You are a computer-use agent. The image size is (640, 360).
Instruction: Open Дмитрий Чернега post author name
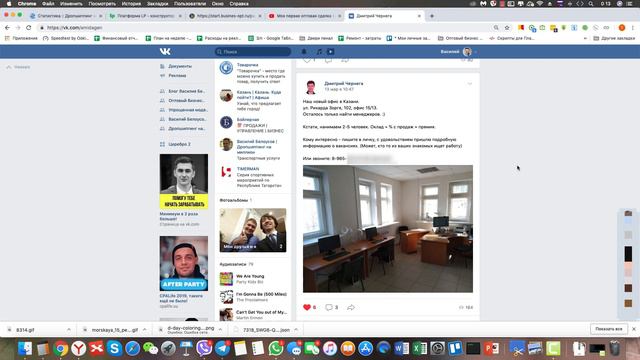[x=344, y=83]
